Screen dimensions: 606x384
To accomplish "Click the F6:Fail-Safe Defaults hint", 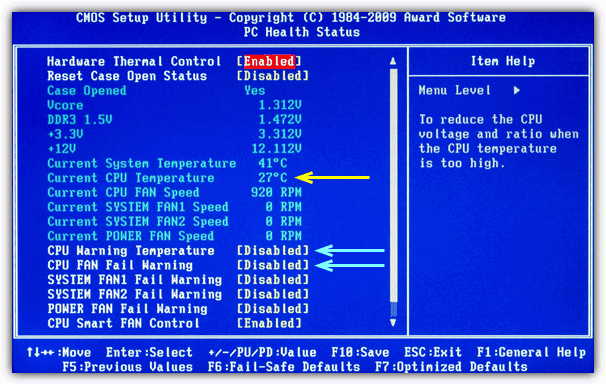I will [x=284, y=366].
